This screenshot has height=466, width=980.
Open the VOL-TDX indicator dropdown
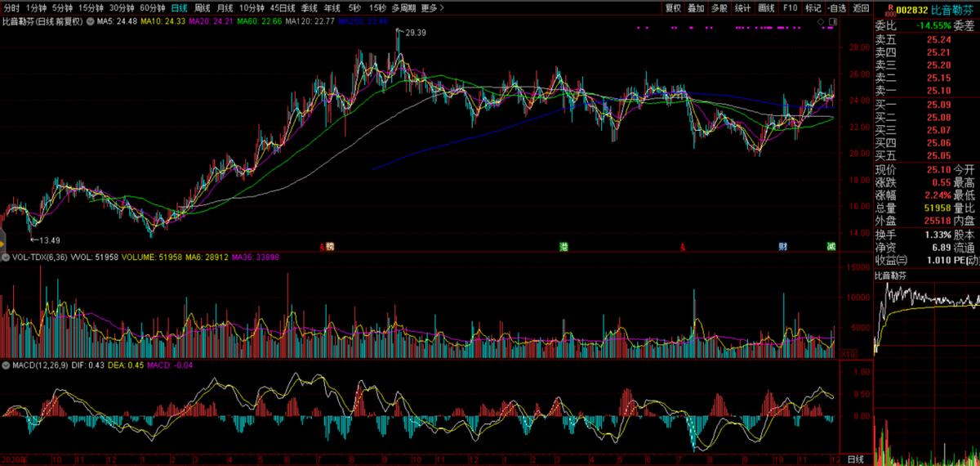tap(5, 257)
